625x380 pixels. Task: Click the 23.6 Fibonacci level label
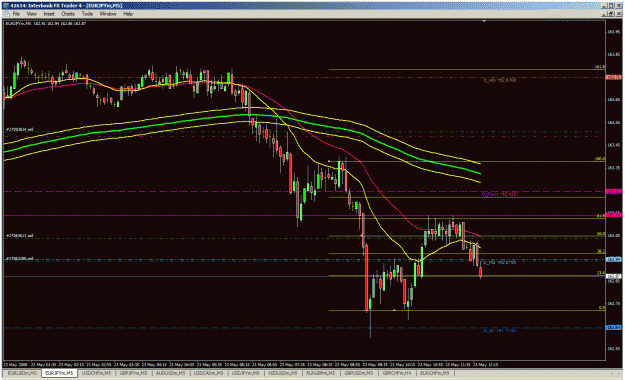click(x=601, y=273)
